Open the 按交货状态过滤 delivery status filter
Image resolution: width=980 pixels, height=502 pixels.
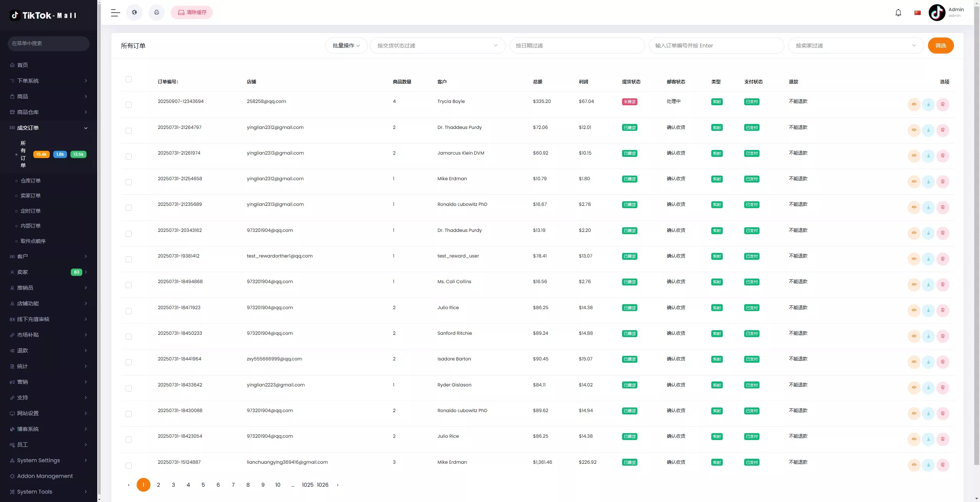pyautogui.click(x=437, y=46)
